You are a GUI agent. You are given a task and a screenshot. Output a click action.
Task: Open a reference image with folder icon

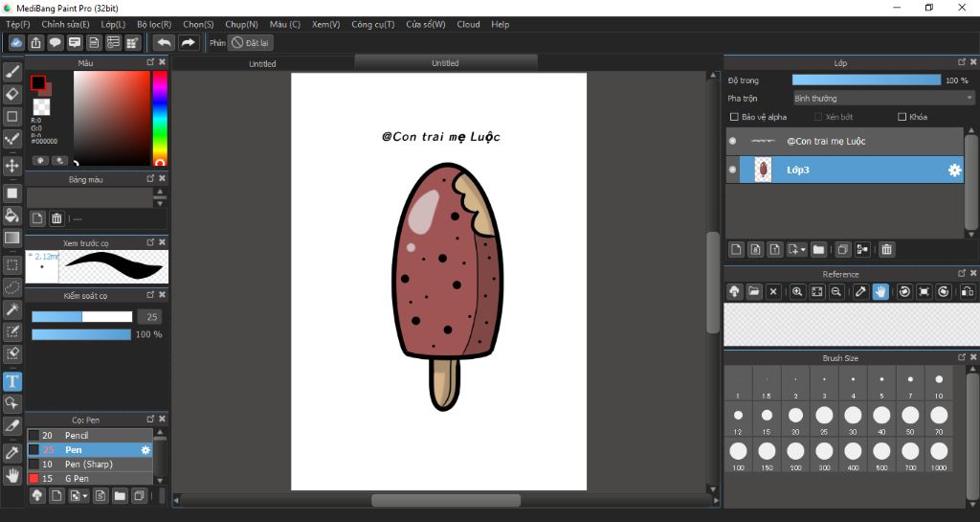[754, 291]
